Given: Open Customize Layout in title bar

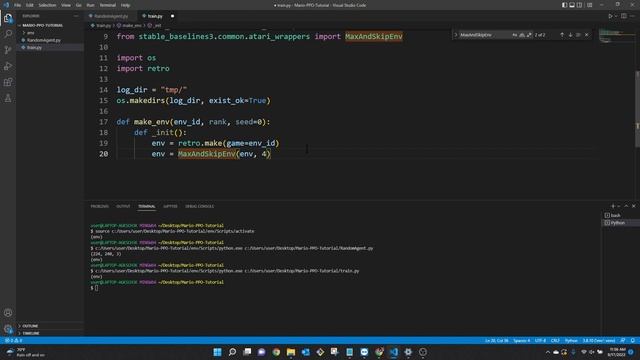Looking at the screenshot, I should (589, 5).
